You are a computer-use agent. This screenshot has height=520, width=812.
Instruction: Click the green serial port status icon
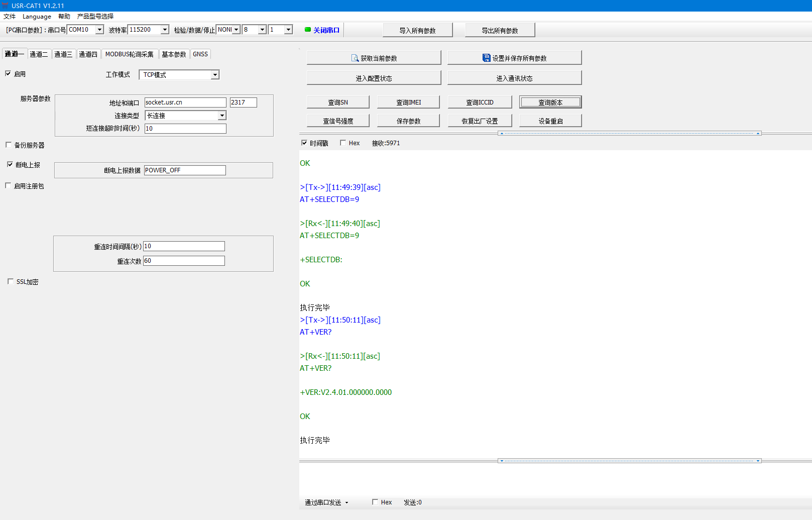[308, 30]
